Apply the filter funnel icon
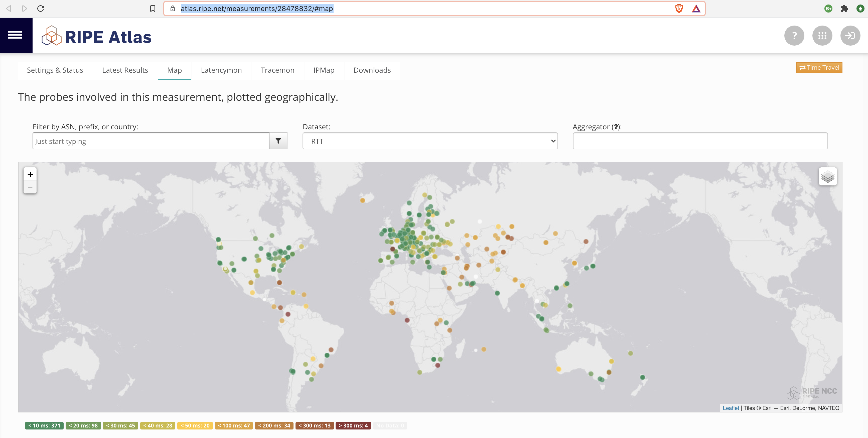The height and width of the screenshot is (438, 868). (278, 141)
